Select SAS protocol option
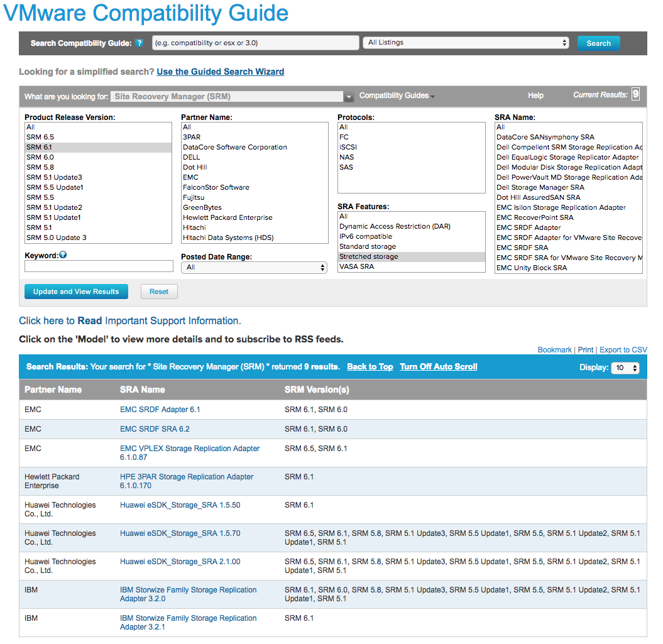Screen dimensions: 663x644 (412, 168)
